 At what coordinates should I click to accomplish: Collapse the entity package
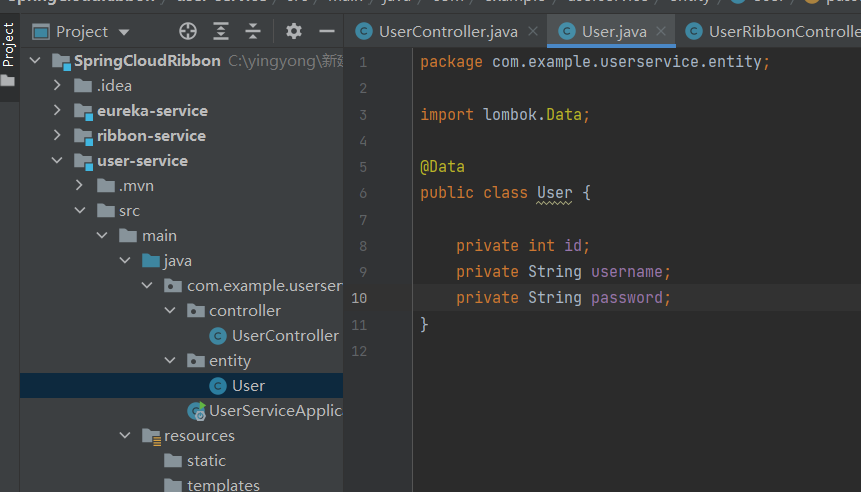click(x=169, y=361)
